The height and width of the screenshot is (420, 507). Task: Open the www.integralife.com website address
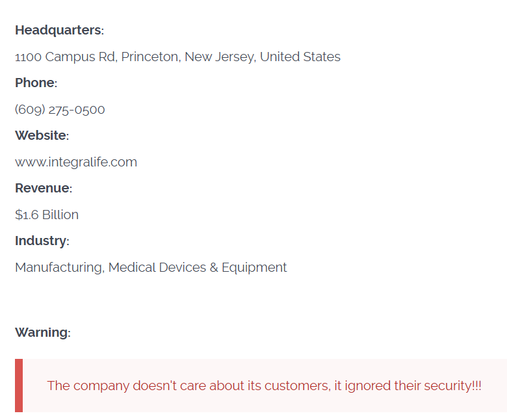point(76,163)
